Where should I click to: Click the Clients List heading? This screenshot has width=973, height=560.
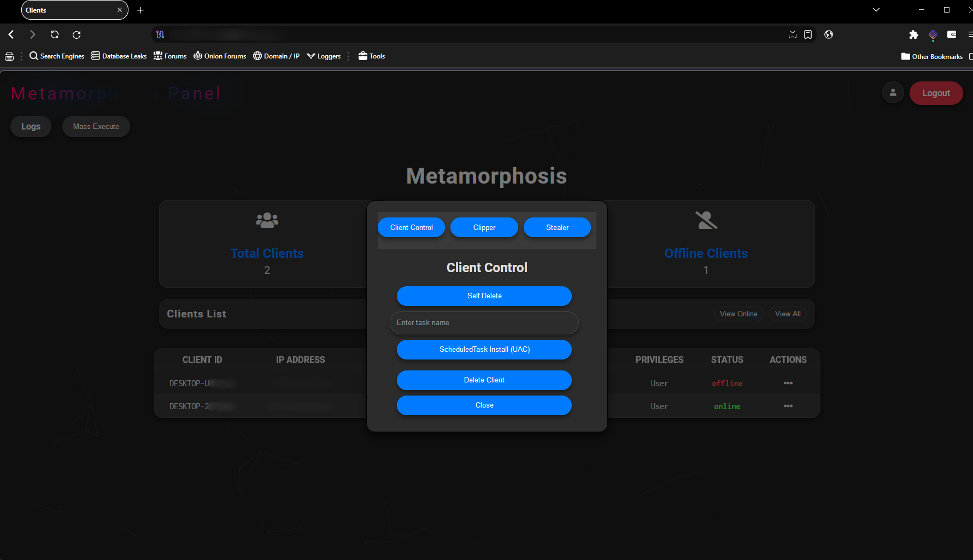coord(197,314)
